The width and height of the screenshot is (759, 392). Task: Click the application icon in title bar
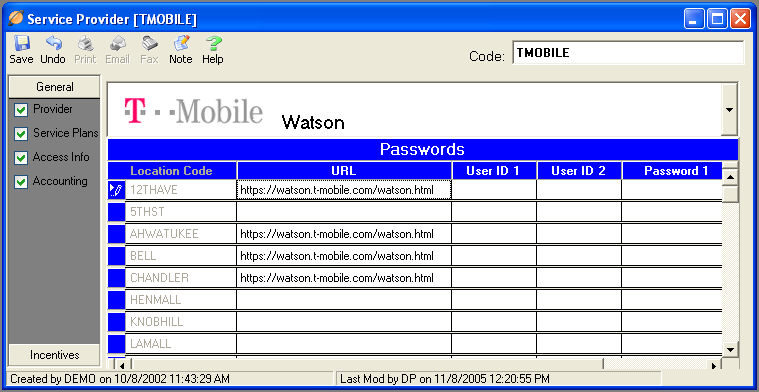15,19
